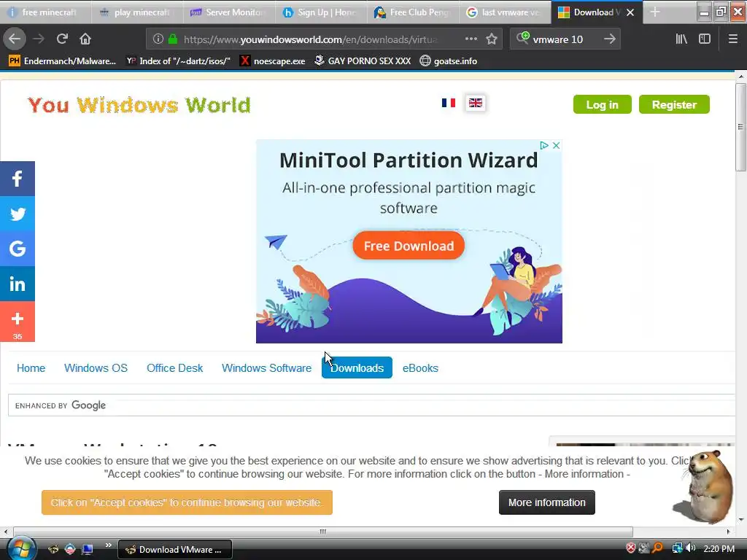The width and height of the screenshot is (747, 560).
Task: Switch to 'play minecraft' tab
Action: (x=137, y=12)
